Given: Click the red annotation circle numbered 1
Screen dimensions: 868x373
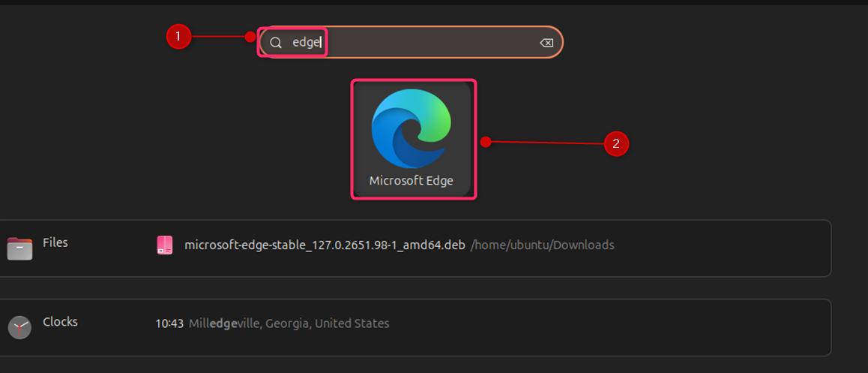Looking at the screenshot, I should (x=178, y=36).
